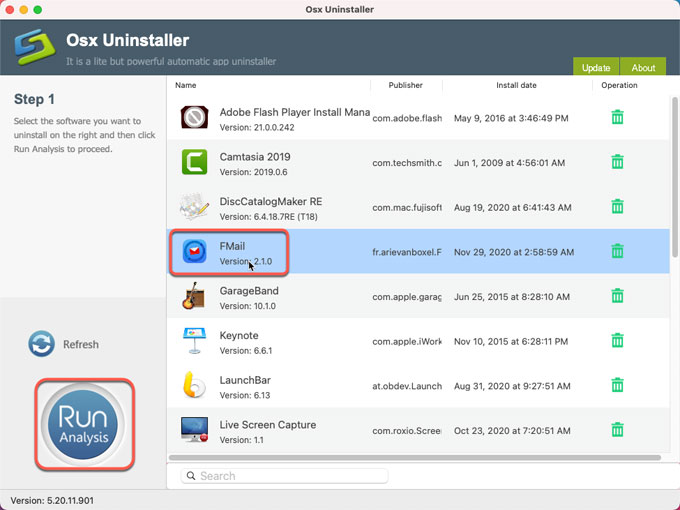The width and height of the screenshot is (680, 510).
Task: Click the GarageBand guitar icon
Action: (193, 296)
